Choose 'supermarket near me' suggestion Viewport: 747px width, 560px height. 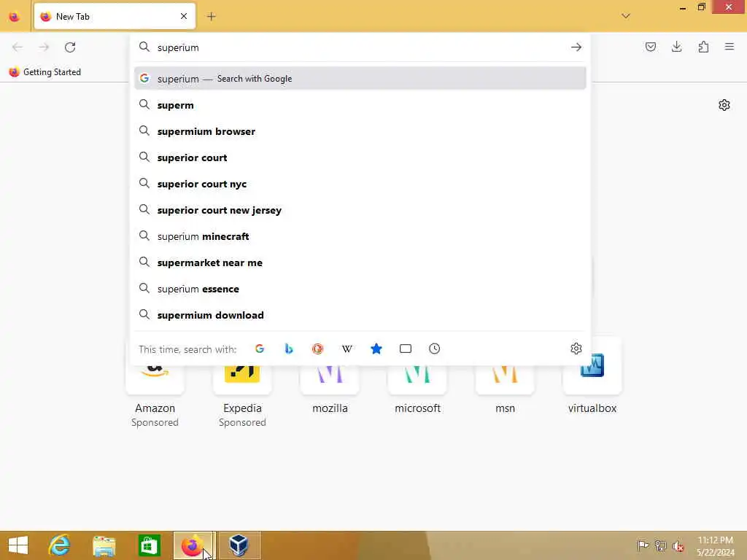[360, 262]
